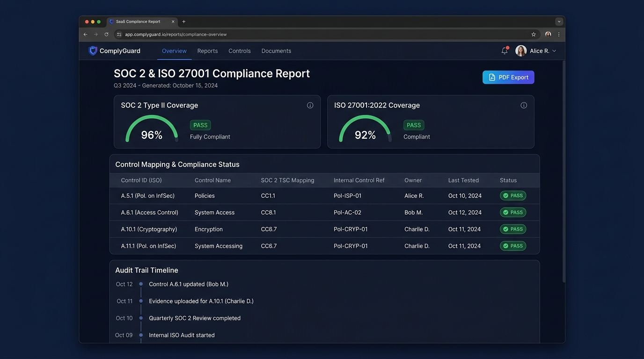644x359 pixels.
Task: Open the Documents tab
Action: click(276, 50)
